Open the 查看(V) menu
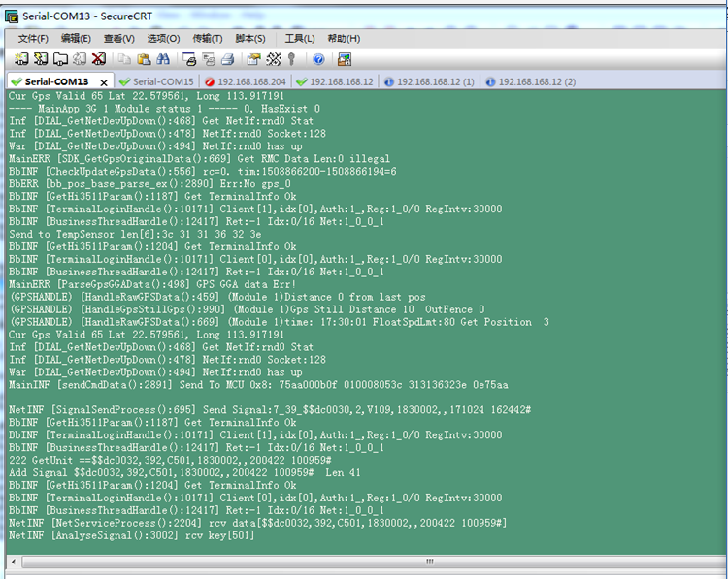This screenshot has height=579, width=728. tap(119, 39)
